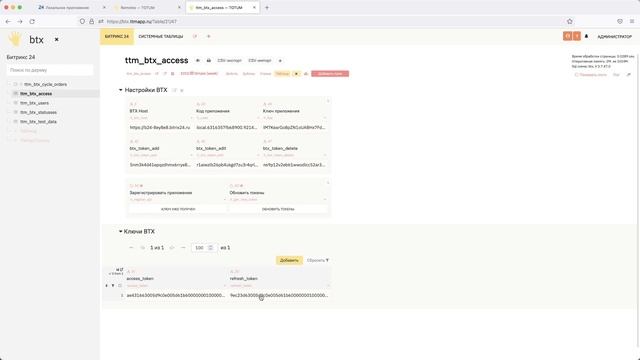Click the browser address bar URL
640x360 pixels.
tap(142, 21)
